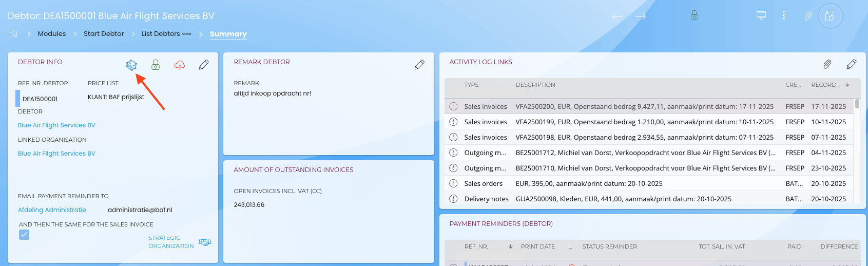Click the blue network icon in Debtor Info
The width and height of the screenshot is (868, 266).
pos(131,65)
